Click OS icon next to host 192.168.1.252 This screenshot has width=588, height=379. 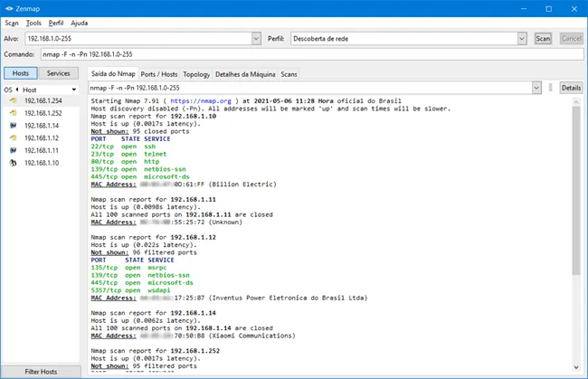tap(14, 113)
